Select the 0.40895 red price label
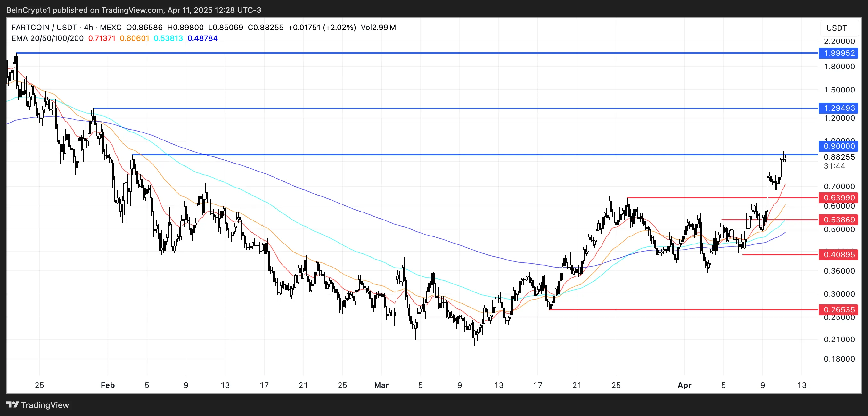Image resolution: width=868 pixels, height=416 pixels. (839, 254)
